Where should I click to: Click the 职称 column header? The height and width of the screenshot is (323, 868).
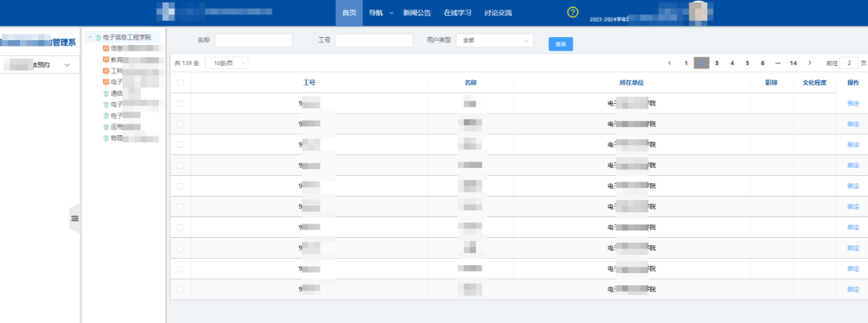tap(771, 83)
